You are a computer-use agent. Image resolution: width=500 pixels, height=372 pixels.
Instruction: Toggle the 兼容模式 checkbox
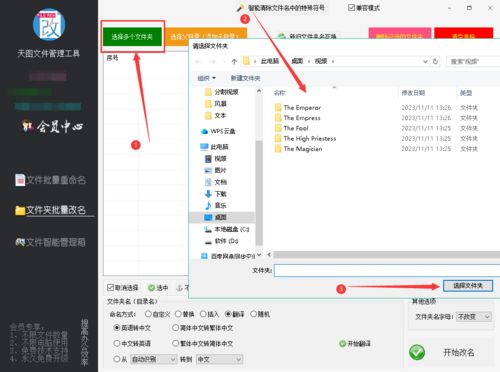(x=351, y=7)
